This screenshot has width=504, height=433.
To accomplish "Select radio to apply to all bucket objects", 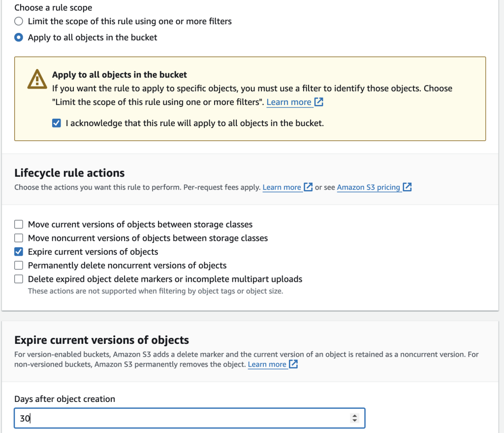I will coord(18,37).
